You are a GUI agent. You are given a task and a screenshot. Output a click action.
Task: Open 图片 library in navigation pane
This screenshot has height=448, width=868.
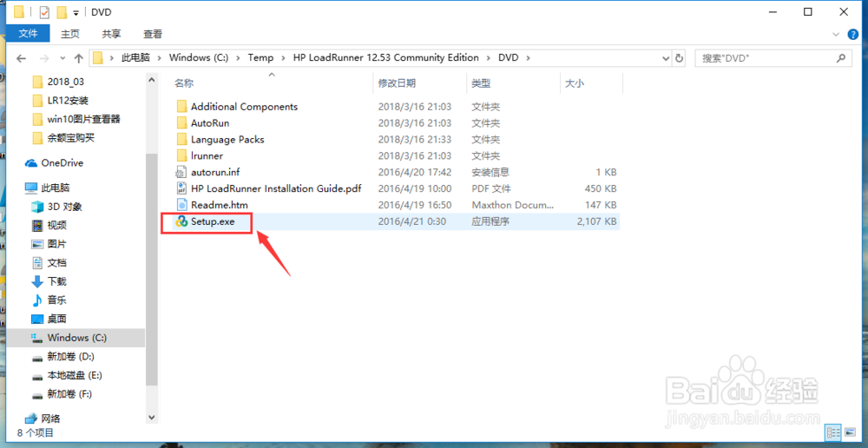(57, 244)
